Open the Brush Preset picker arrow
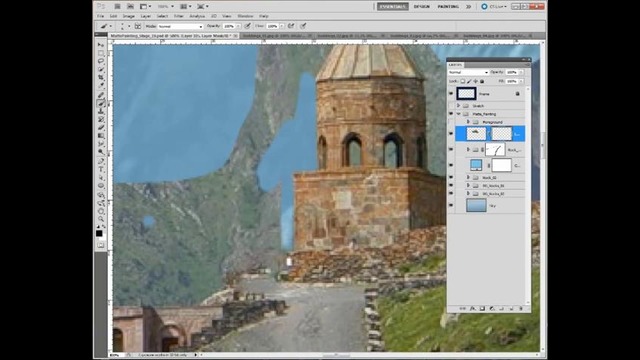640x360 pixels. (x=129, y=26)
